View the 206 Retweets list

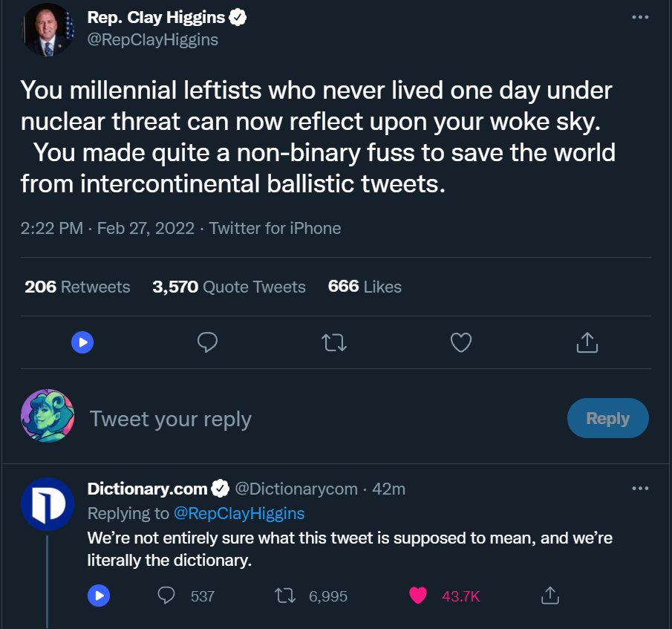(x=77, y=287)
